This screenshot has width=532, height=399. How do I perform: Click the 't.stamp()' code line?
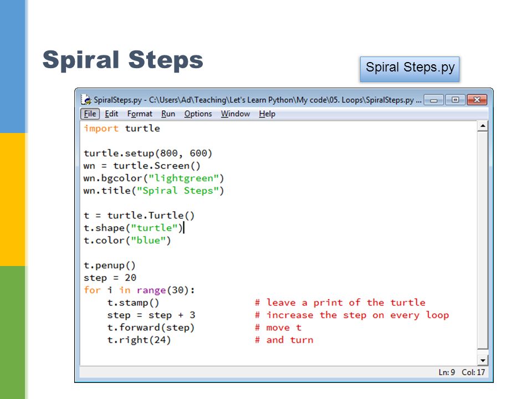pos(133,303)
